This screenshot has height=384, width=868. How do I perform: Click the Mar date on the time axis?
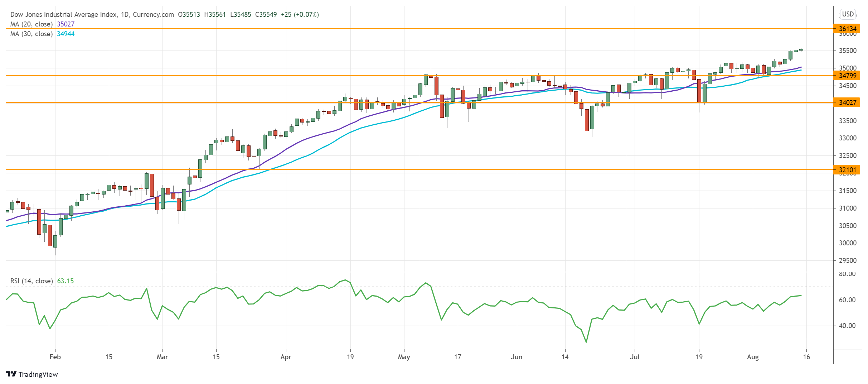(163, 357)
